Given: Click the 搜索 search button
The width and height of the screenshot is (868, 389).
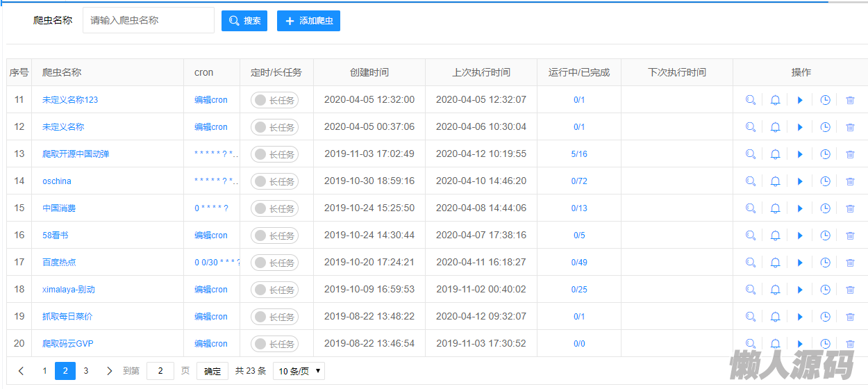Looking at the screenshot, I should pyautogui.click(x=244, y=21).
